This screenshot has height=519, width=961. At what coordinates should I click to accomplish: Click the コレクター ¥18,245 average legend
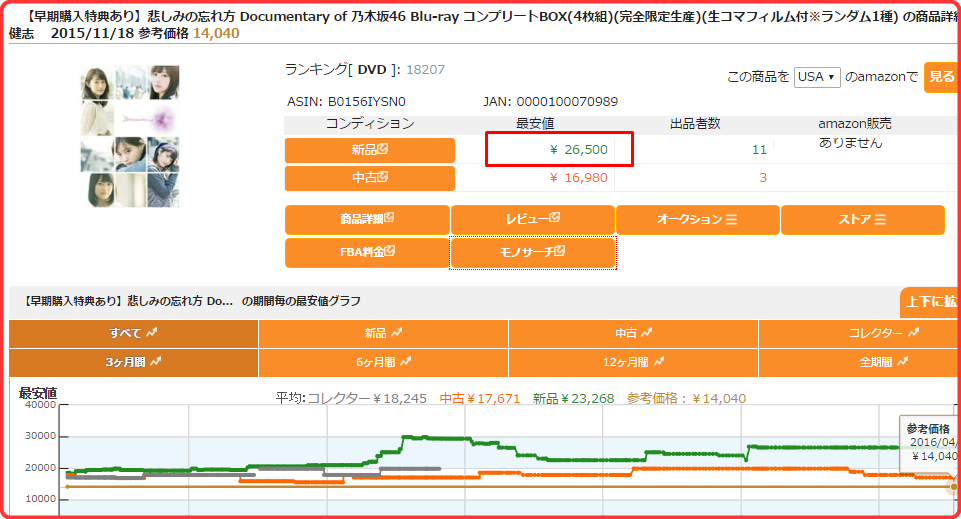click(x=367, y=399)
